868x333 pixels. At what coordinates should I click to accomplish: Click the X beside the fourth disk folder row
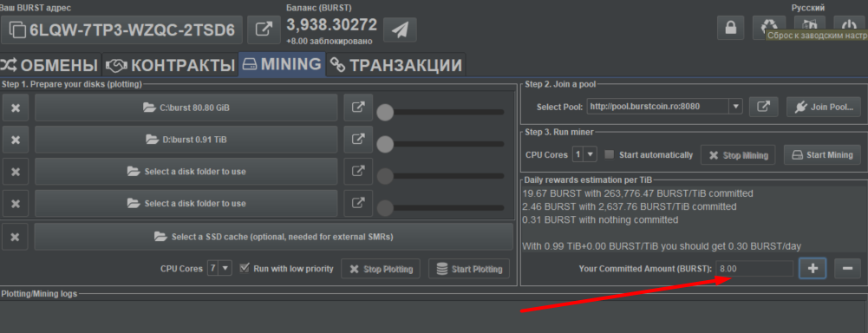(16, 204)
